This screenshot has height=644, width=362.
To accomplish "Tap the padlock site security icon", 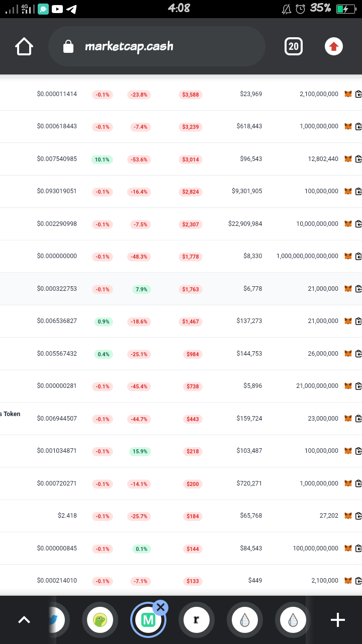I will tap(68, 47).
